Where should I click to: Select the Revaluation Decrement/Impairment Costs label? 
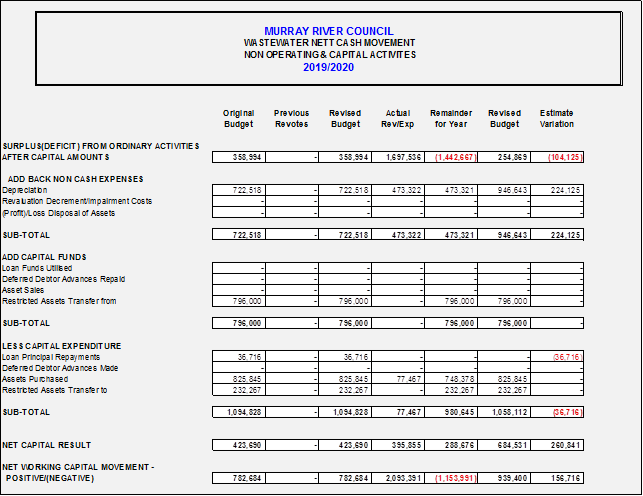pos(77,201)
